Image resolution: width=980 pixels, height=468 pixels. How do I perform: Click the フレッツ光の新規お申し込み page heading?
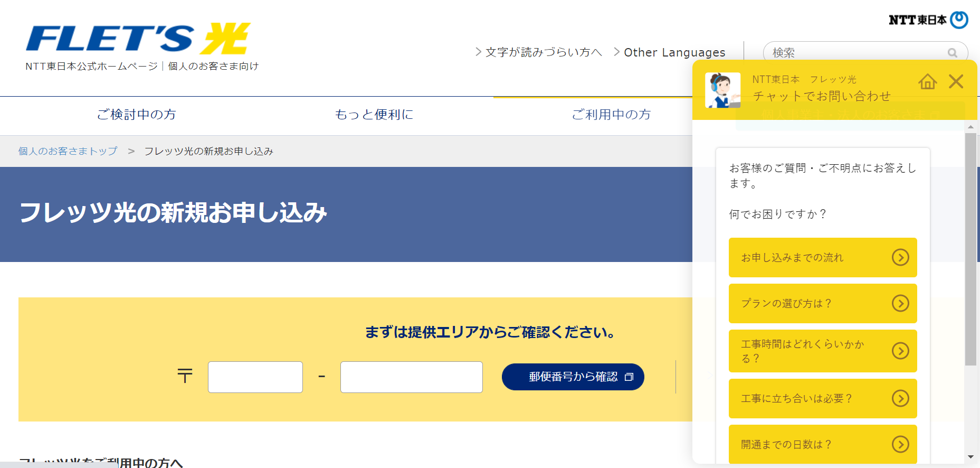pos(173,213)
